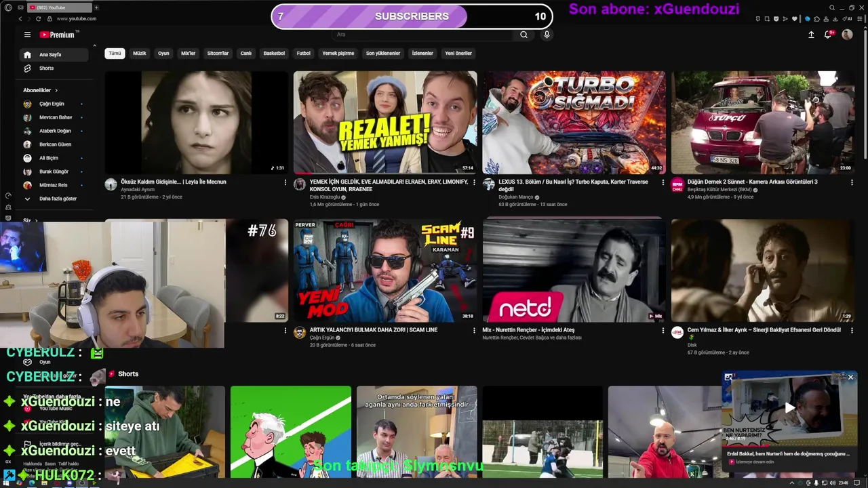This screenshot has width=868, height=488.
Task: Select the Futbol filter chip
Action: click(x=304, y=53)
